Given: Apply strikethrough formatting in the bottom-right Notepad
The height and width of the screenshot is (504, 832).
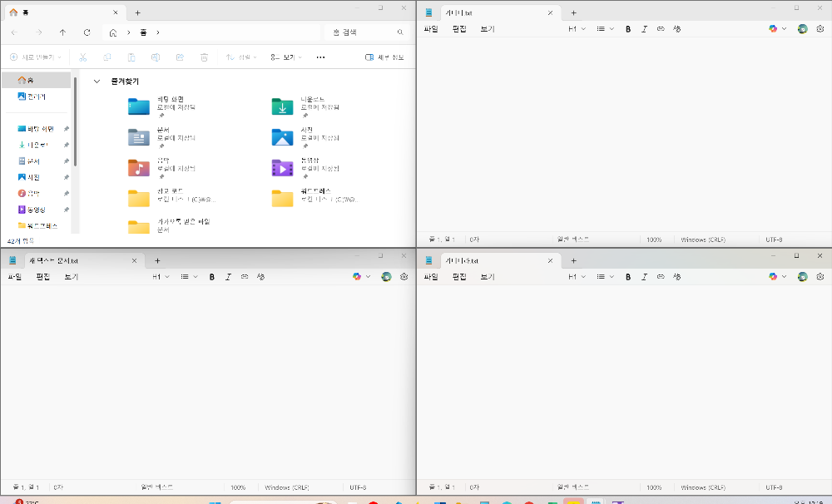Looking at the screenshot, I should click(x=677, y=276).
